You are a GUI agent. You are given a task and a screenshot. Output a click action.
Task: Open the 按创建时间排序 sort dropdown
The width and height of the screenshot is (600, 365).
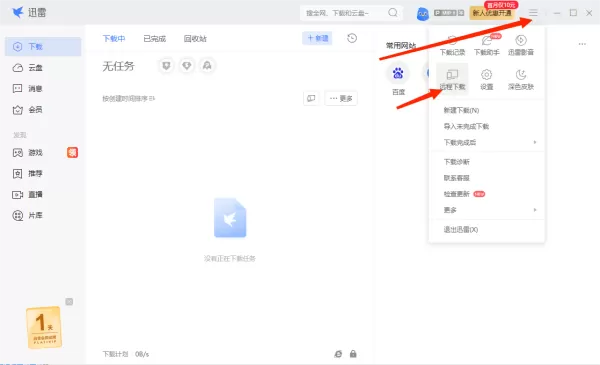(129, 99)
